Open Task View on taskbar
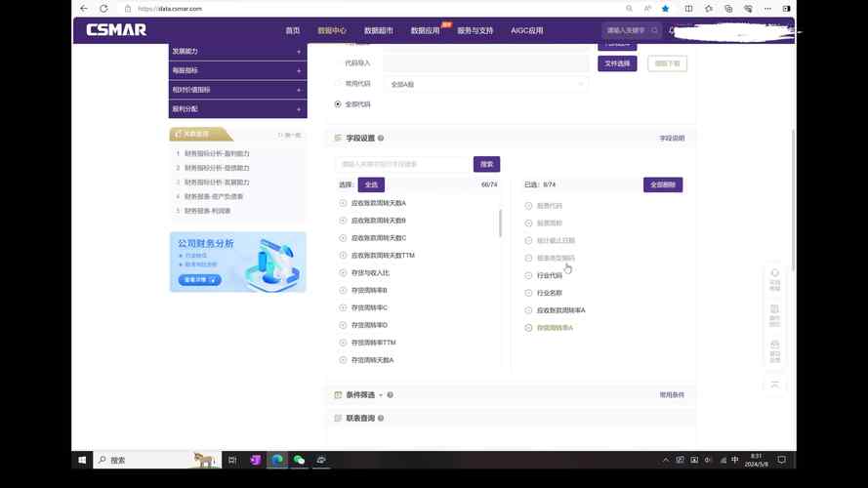868x488 pixels. click(x=232, y=460)
